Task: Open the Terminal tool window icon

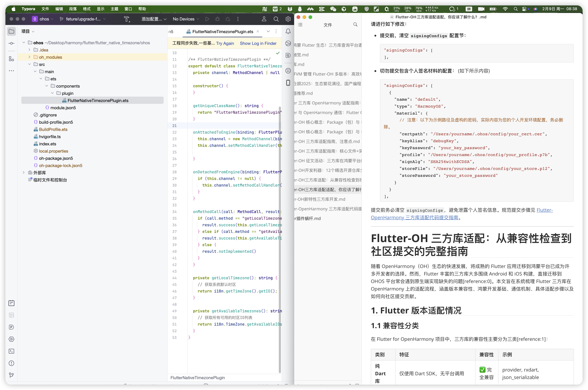Action: tap(11, 351)
